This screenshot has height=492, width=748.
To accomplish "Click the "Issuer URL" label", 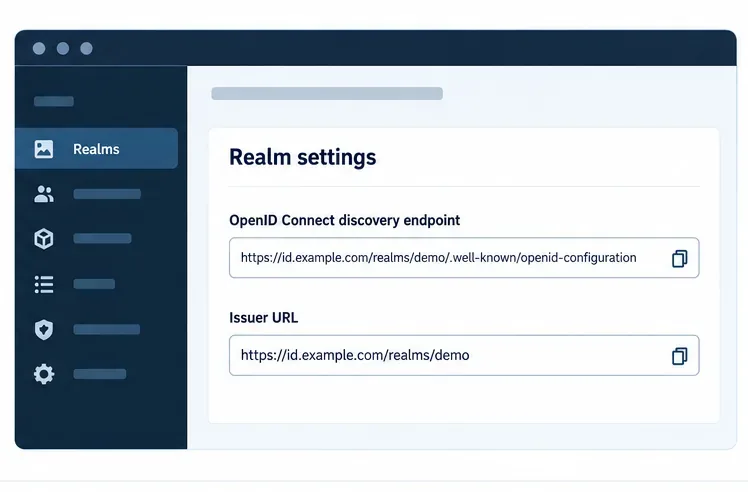I will (263, 317).
